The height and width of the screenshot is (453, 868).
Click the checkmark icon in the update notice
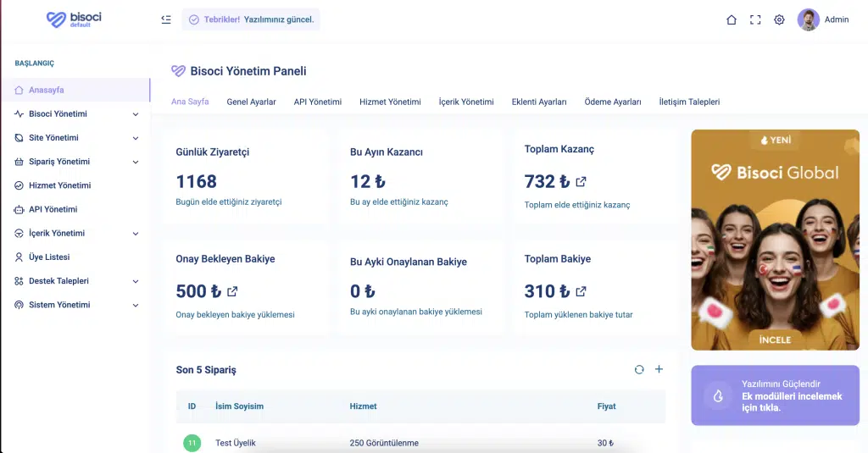coord(194,20)
